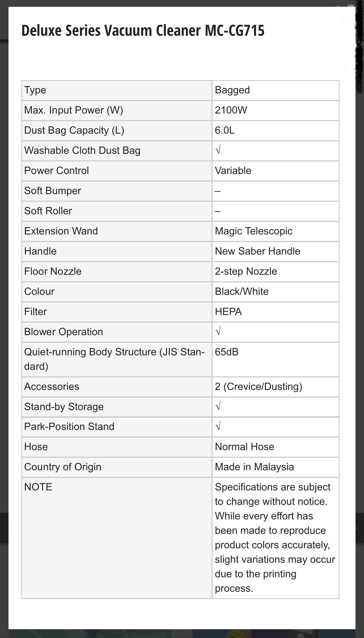Image resolution: width=364 pixels, height=638 pixels.
Task: Click the 65dB noise level value
Action: 227,352
